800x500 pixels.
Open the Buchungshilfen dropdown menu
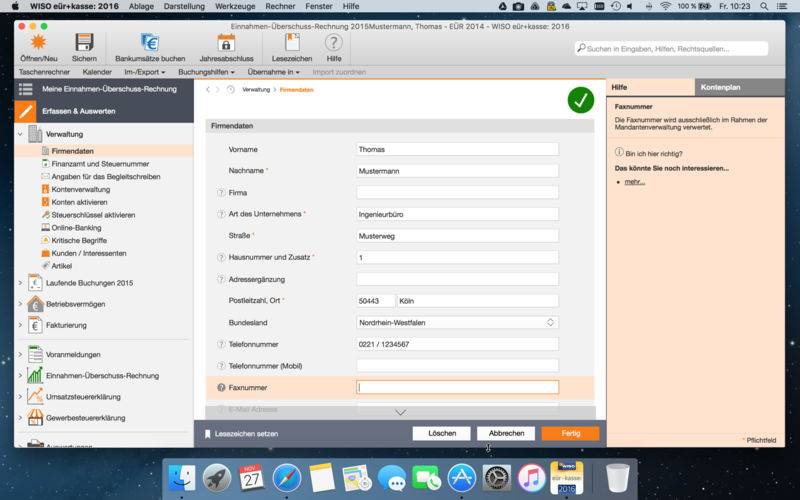(206, 72)
